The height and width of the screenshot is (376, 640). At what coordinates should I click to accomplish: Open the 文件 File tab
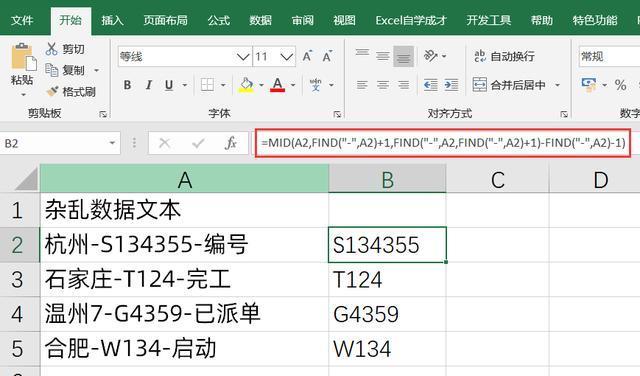click(x=22, y=20)
